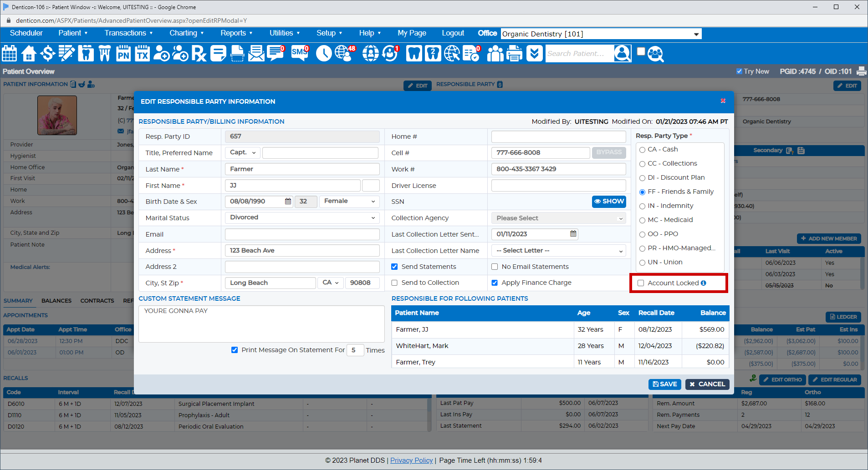Switch to the CONTRACTS tab
The width and height of the screenshot is (868, 470).
click(x=97, y=300)
